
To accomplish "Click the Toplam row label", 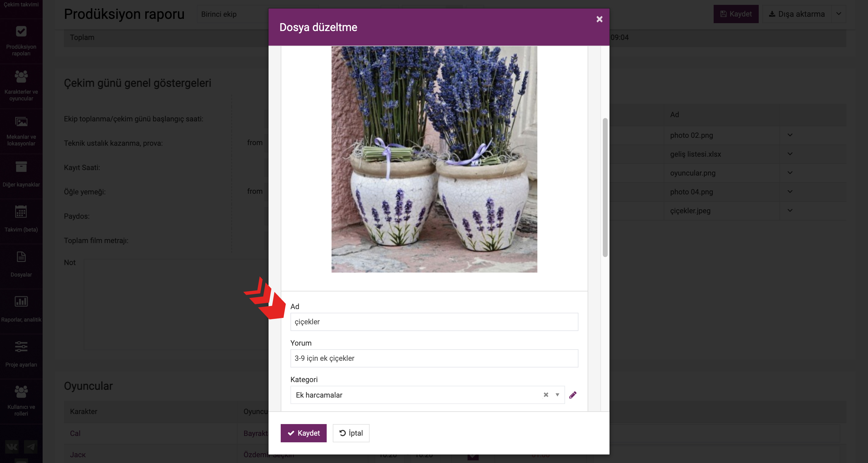I will [82, 37].
